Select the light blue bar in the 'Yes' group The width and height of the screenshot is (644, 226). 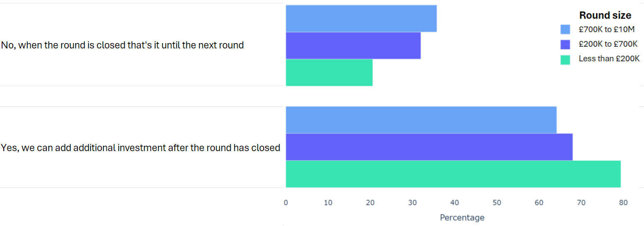[x=421, y=120]
